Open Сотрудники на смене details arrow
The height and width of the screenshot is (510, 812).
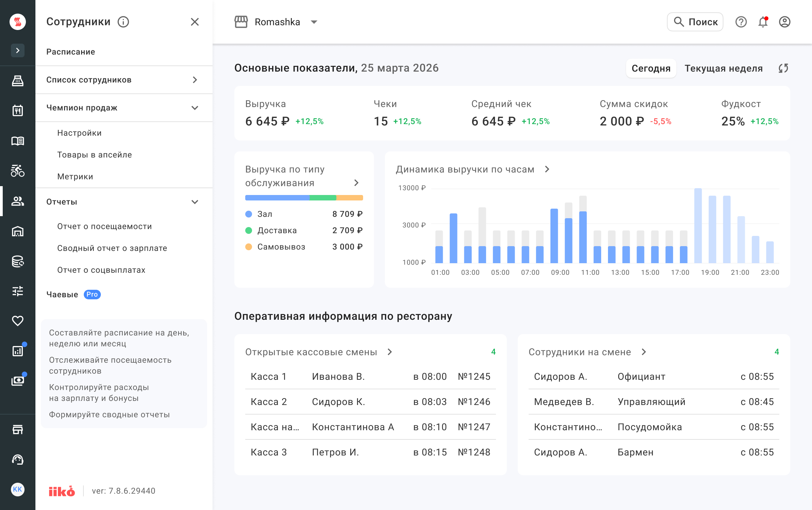pos(644,352)
